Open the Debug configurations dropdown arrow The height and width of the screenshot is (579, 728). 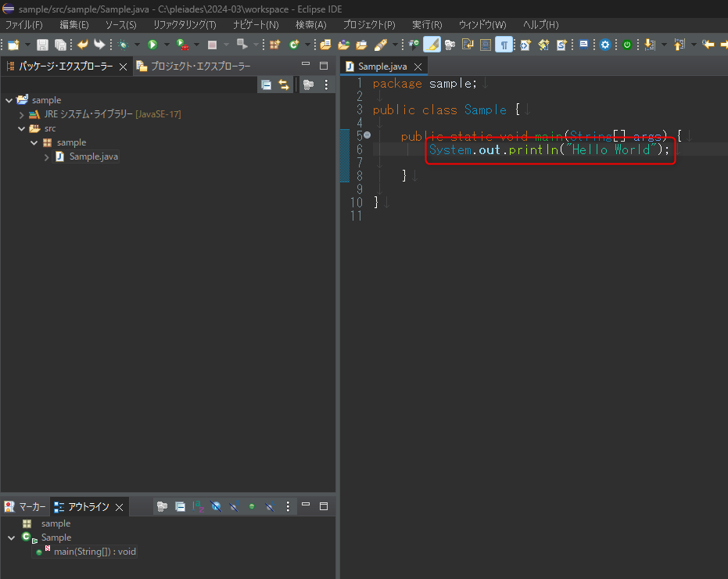tap(137, 45)
